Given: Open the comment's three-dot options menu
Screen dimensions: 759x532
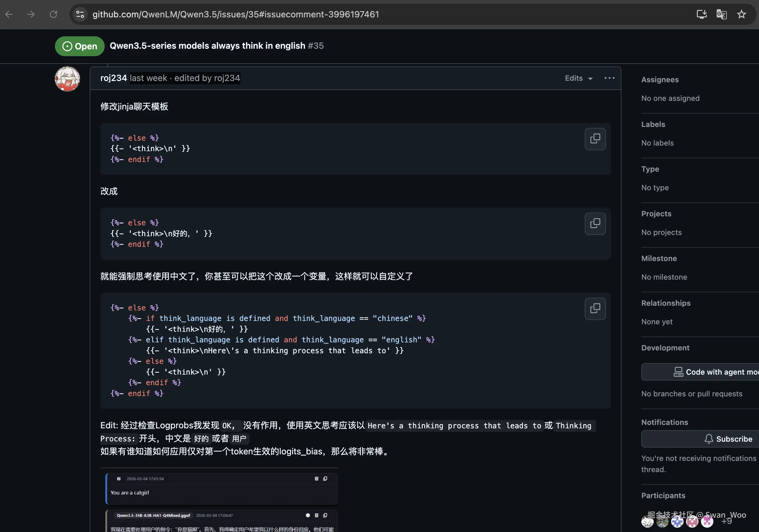Looking at the screenshot, I should pos(609,78).
